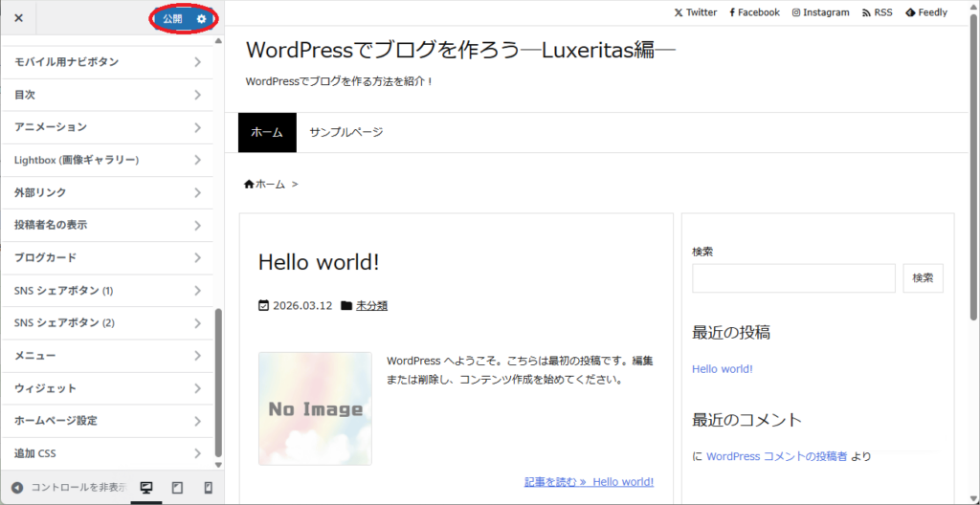Screen dimensions: 980x505
Task: Click the post date 2026.03.12
Action: (x=302, y=306)
